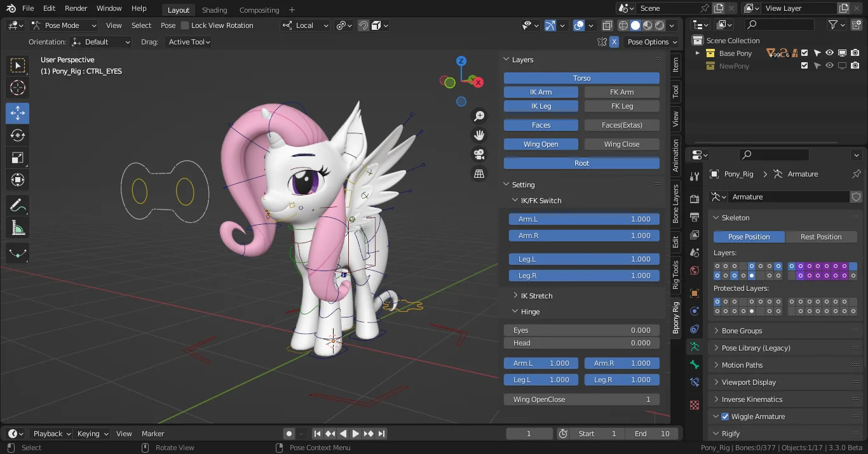Hide the Base Pony collection in viewport

point(829,53)
